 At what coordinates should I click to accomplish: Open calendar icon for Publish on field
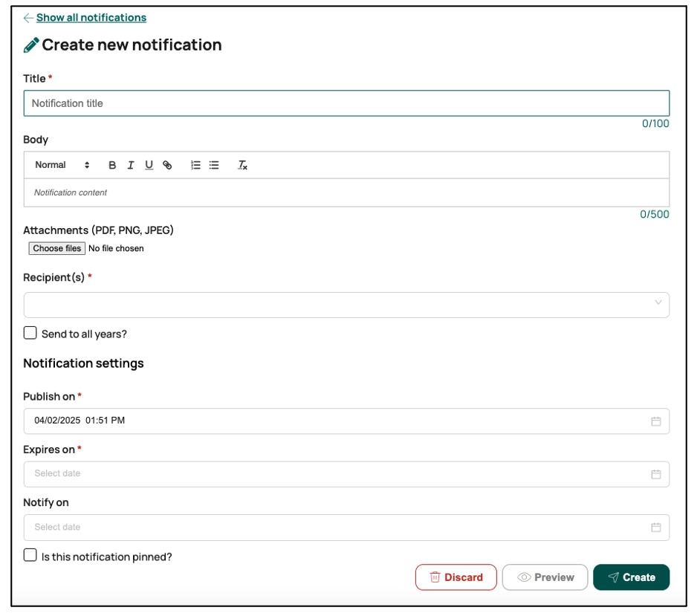(x=655, y=421)
